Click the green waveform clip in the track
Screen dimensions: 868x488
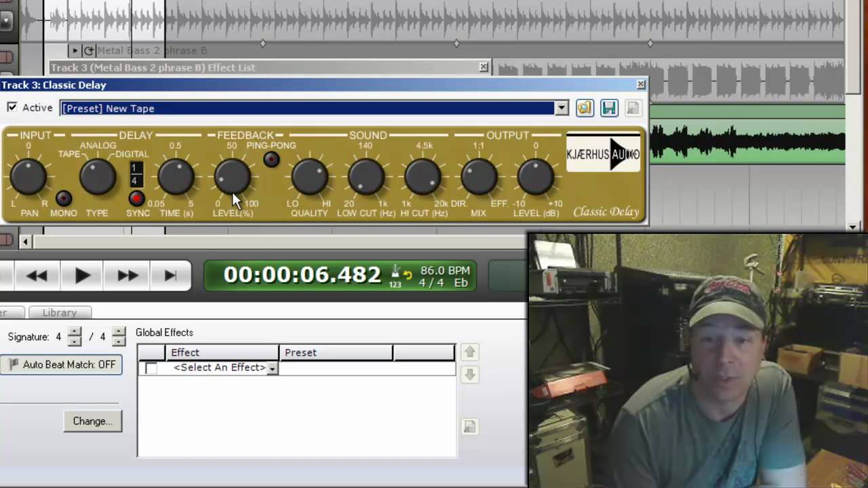[x=747, y=141]
